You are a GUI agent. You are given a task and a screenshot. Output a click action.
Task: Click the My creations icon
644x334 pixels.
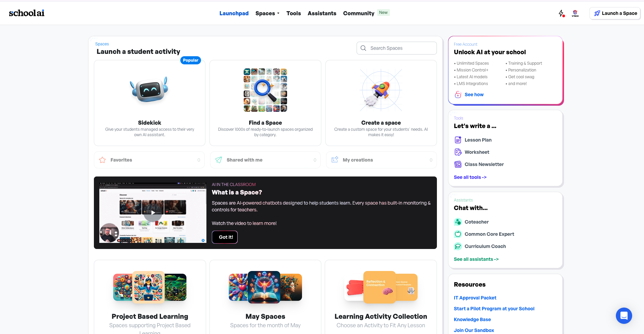point(335,160)
